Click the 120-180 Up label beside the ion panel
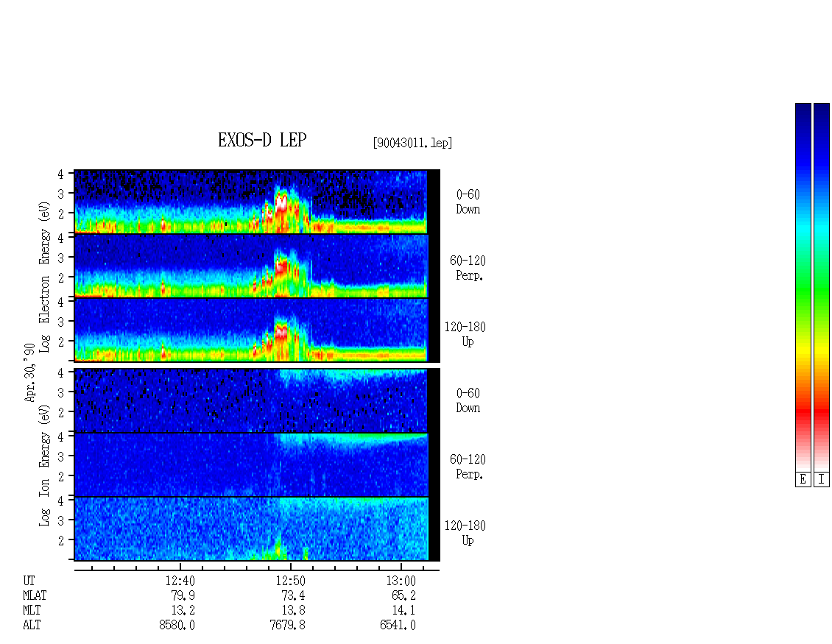Screen dimensions: 832x644 [465, 533]
